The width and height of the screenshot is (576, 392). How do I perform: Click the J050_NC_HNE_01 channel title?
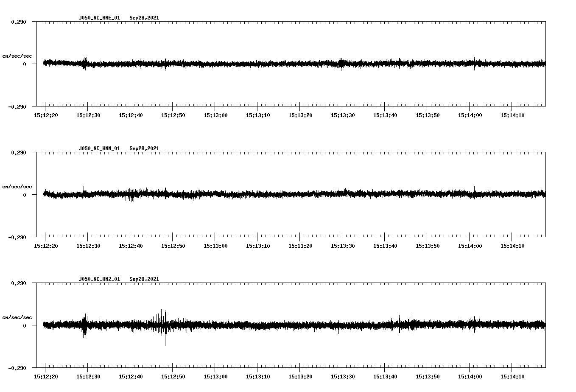[99, 18]
